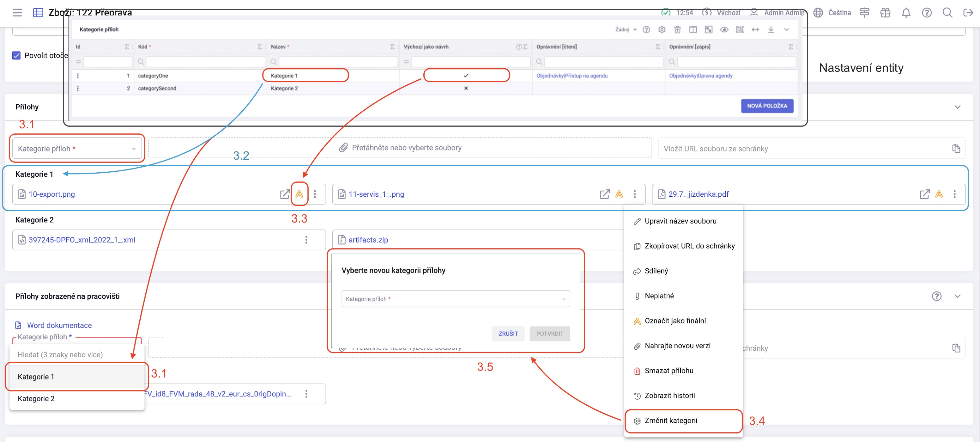
Task: Click the ZRUŠIT button
Action: (508, 334)
